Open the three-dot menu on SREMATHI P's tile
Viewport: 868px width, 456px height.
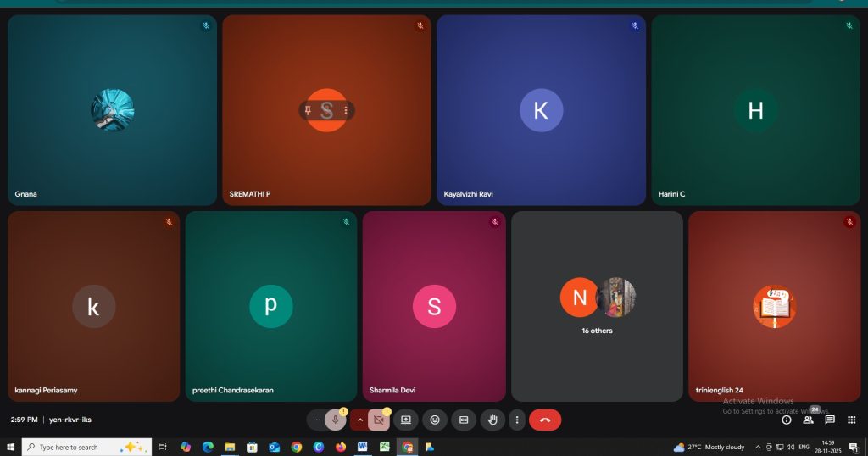click(346, 110)
